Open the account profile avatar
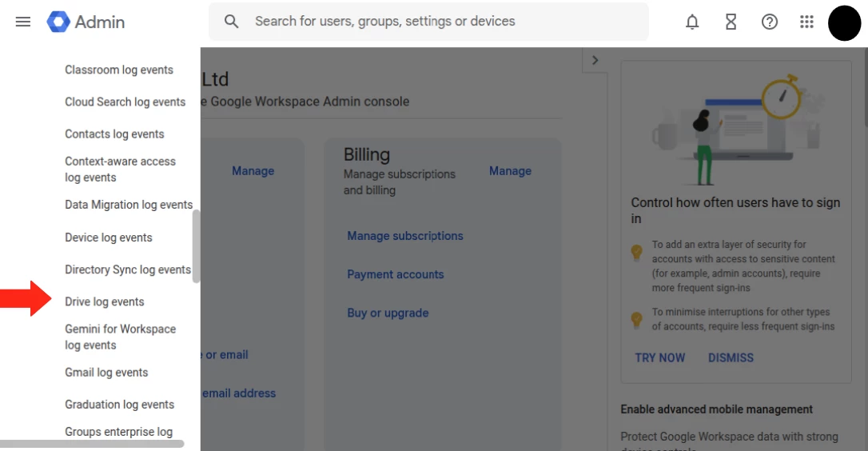 pyautogui.click(x=844, y=22)
